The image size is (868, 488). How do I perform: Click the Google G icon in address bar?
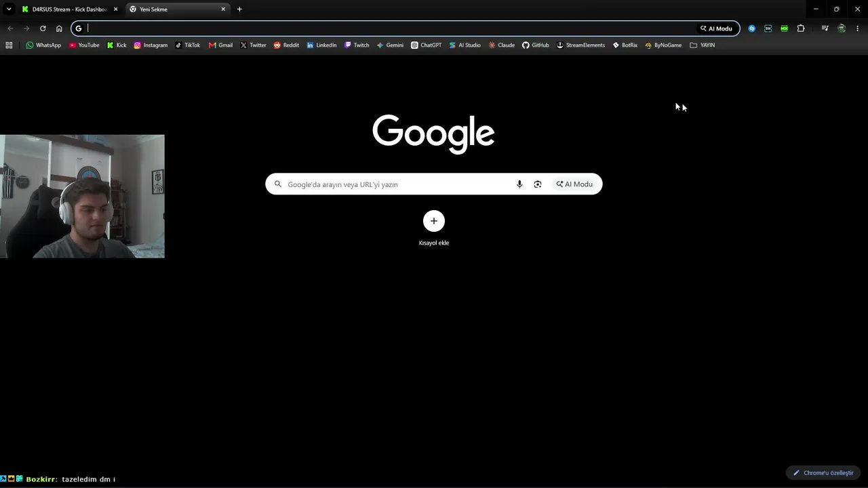pos(79,28)
